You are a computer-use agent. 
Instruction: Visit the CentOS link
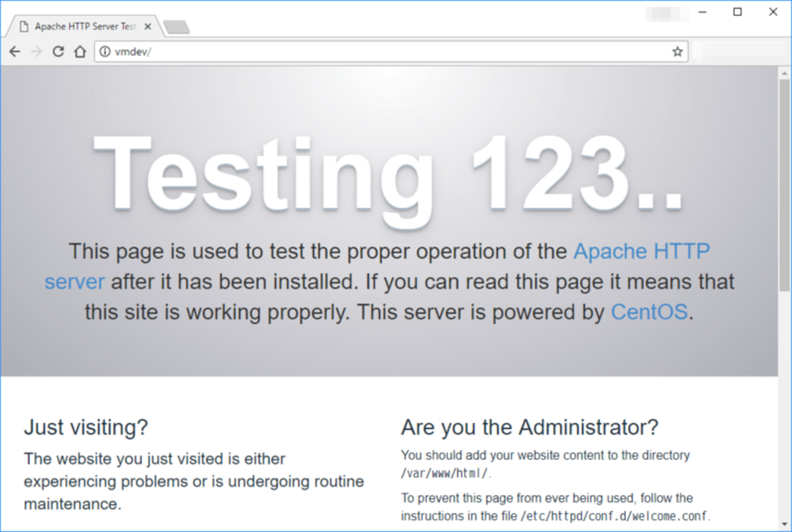(649, 312)
